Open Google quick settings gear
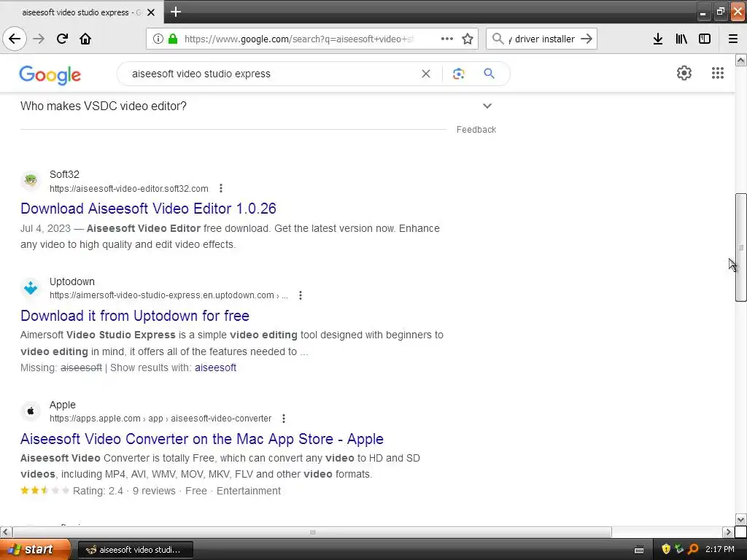This screenshot has height=560, width=747. [x=684, y=73]
